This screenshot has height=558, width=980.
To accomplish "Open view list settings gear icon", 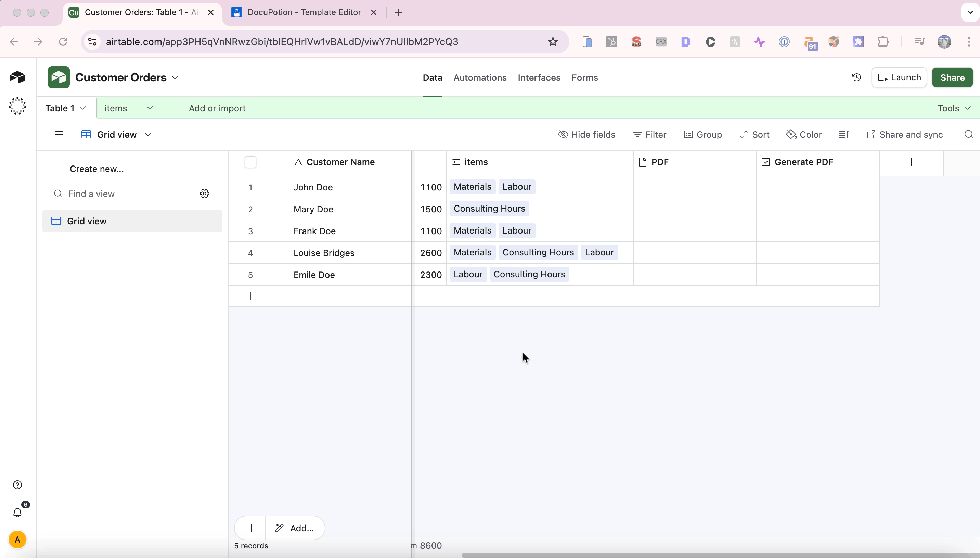I will pyautogui.click(x=204, y=194).
